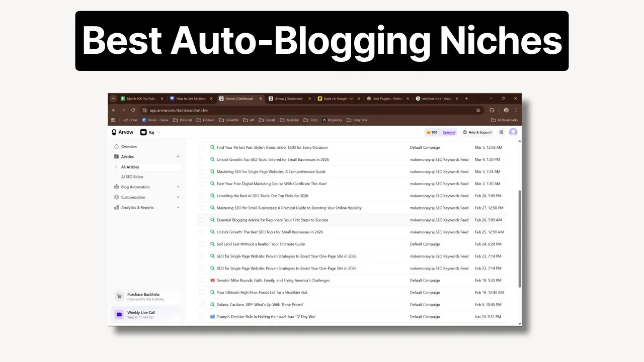Check the Unveiling the Best AI SEO Tools box
Viewport: 644px width, 362px height.
(202, 196)
